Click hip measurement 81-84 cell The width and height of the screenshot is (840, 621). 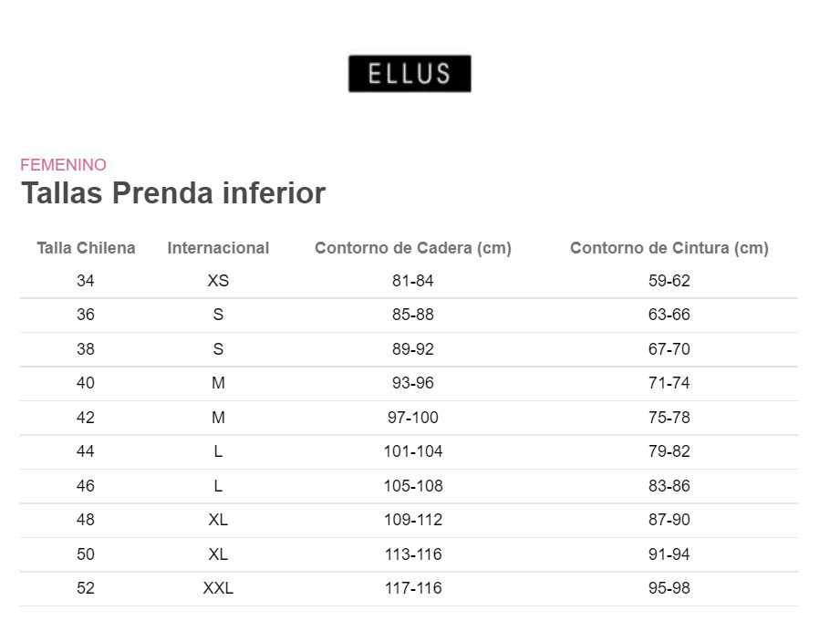tap(413, 281)
